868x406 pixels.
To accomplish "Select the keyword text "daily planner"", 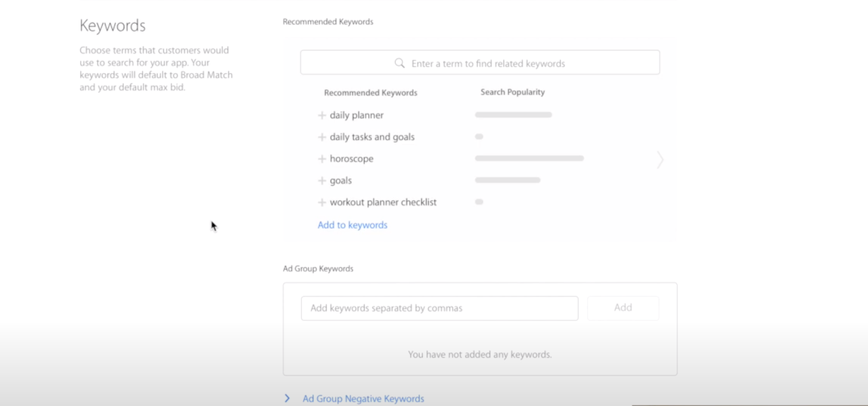I will 356,115.
